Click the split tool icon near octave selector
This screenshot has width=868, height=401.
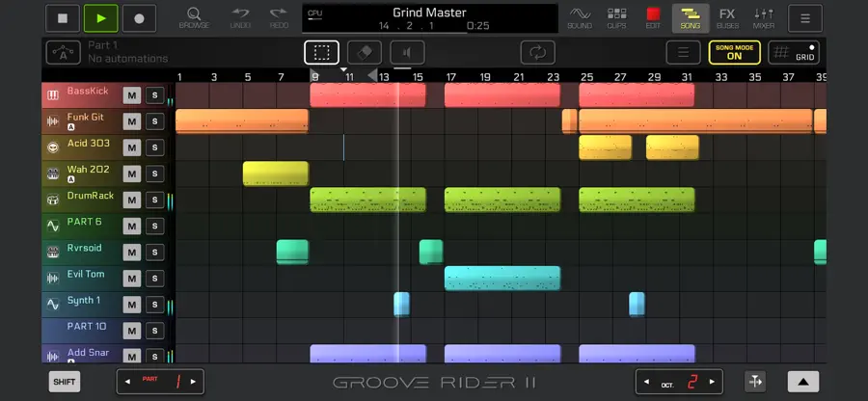coord(755,382)
